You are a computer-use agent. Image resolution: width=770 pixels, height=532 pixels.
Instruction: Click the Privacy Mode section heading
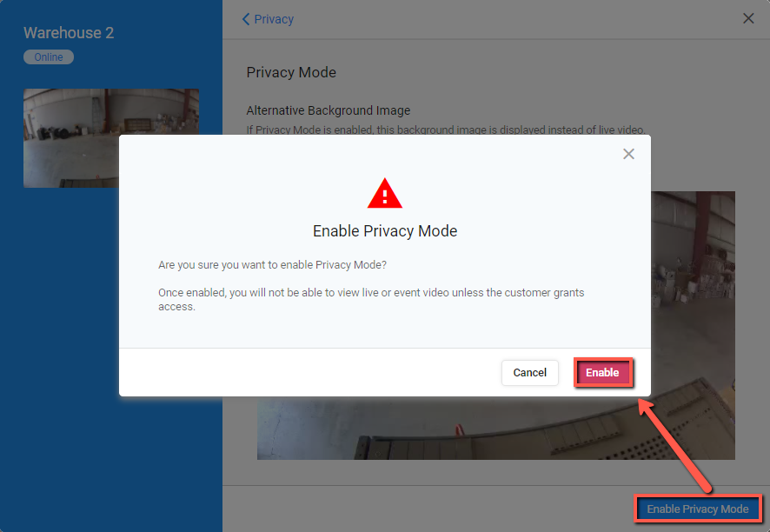click(291, 72)
